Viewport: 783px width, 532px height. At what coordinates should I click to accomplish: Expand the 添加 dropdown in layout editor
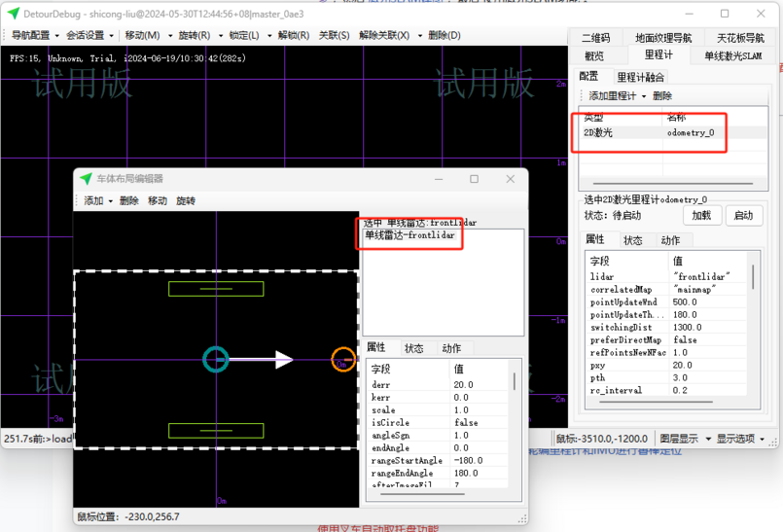coord(98,200)
